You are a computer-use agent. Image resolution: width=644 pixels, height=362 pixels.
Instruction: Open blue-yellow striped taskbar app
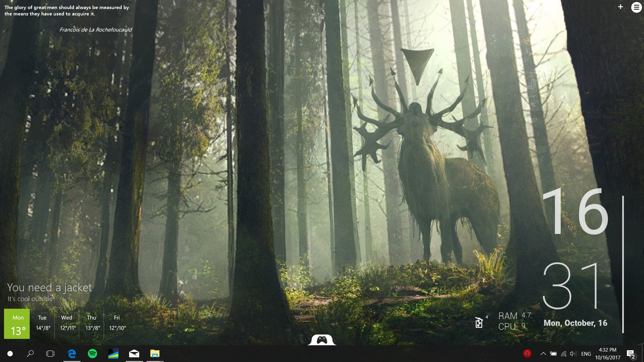[113, 354]
